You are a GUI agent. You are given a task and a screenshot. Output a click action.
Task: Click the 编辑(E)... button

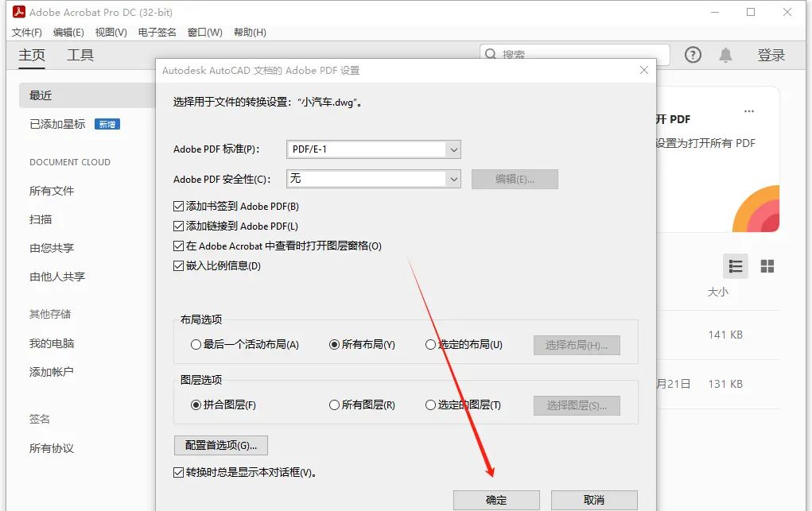click(x=515, y=179)
